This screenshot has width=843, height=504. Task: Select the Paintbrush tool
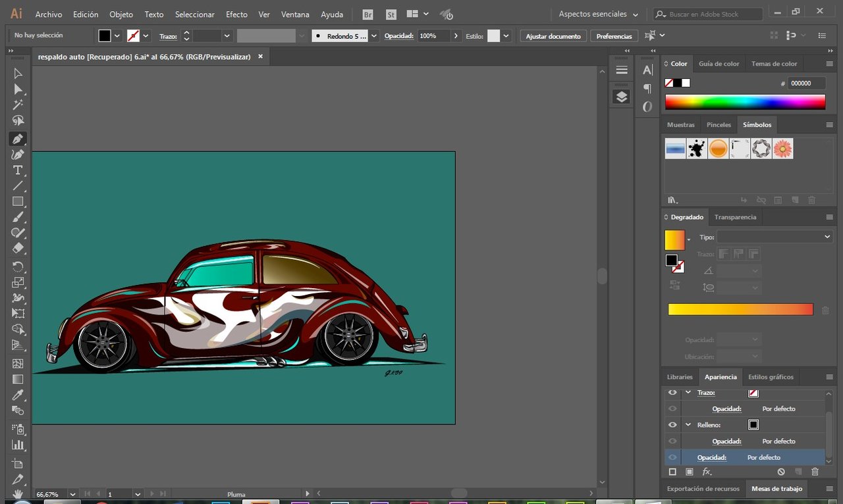[x=18, y=218]
